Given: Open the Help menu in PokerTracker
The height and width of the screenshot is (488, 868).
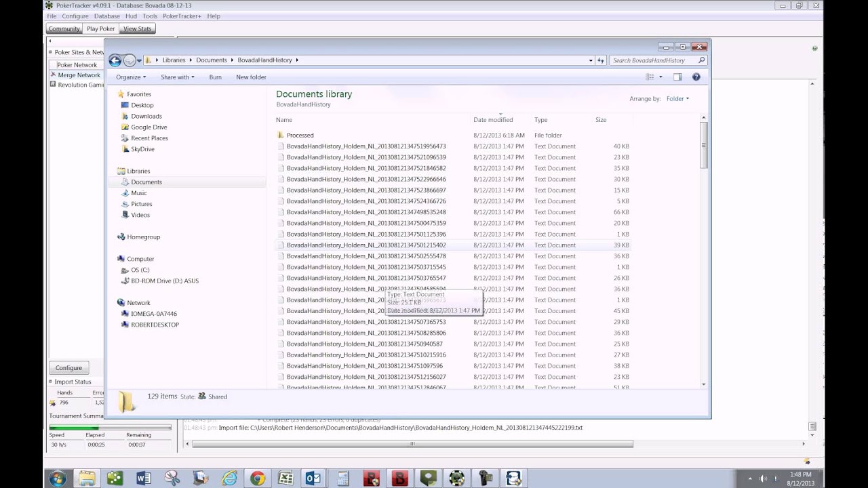Looking at the screenshot, I should (x=214, y=16).
